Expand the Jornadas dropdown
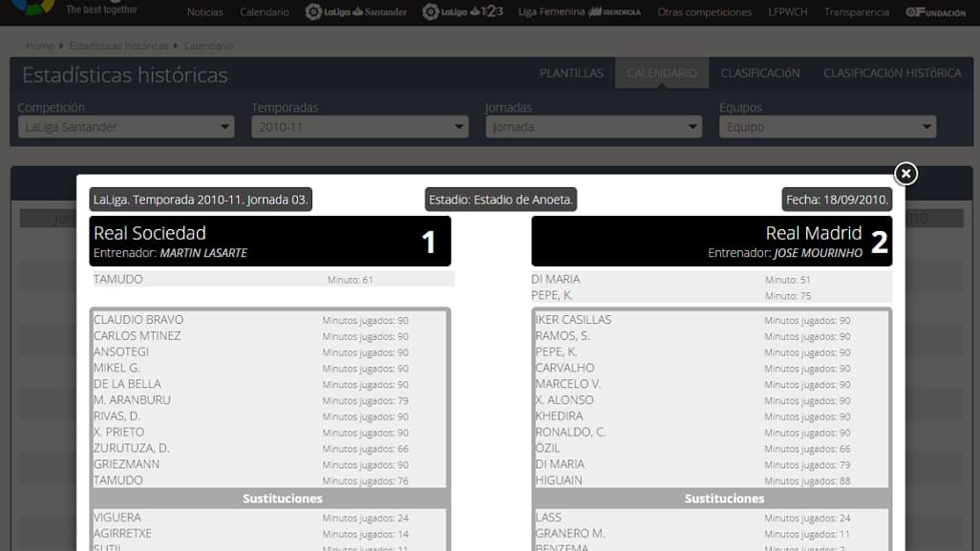The image size is (980, 551). coord(594,127)
